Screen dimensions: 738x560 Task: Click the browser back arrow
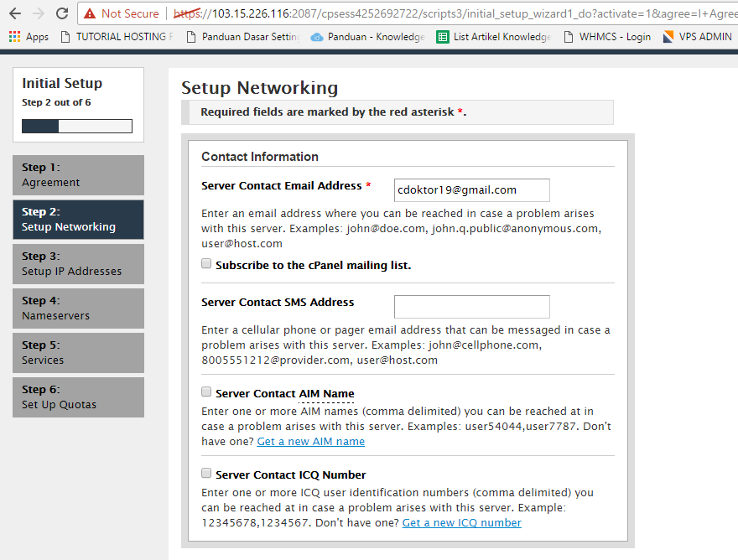(15, 13)
